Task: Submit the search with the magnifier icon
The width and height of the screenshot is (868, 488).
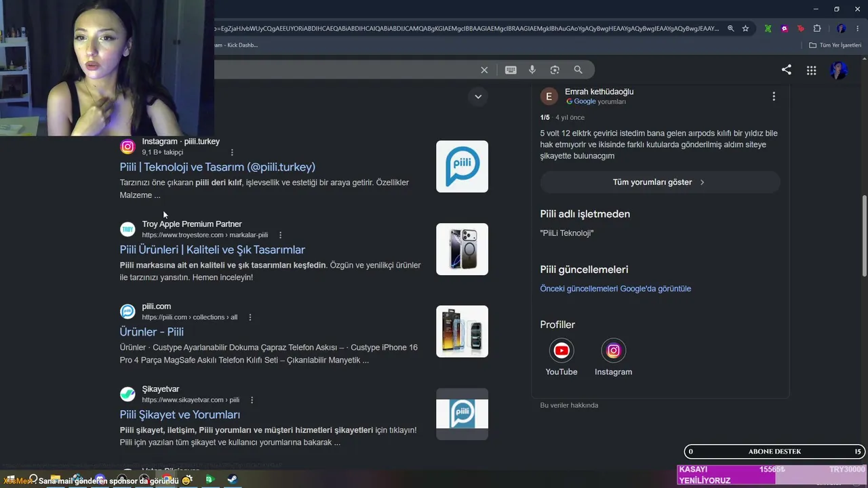Action: pos(578,70)
